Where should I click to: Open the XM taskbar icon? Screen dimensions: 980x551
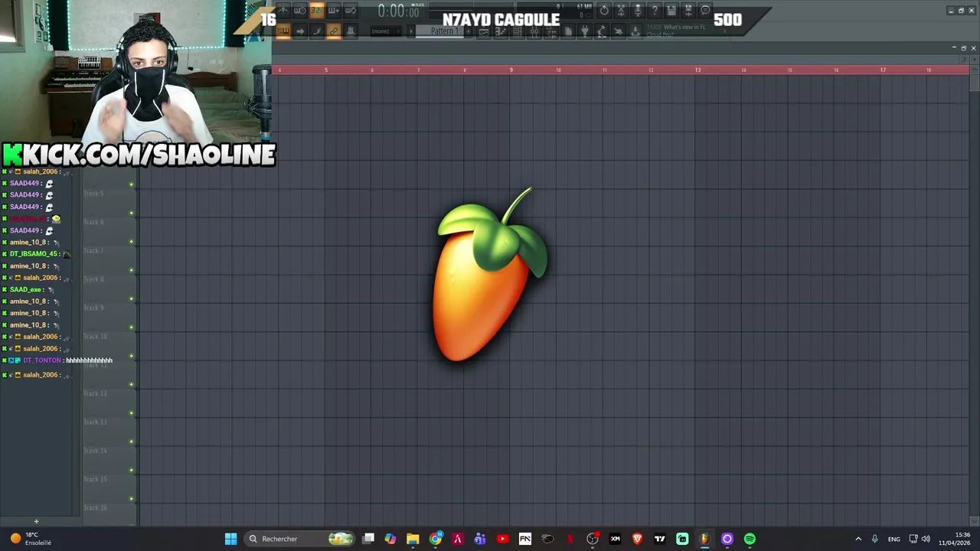click(615, 539)
